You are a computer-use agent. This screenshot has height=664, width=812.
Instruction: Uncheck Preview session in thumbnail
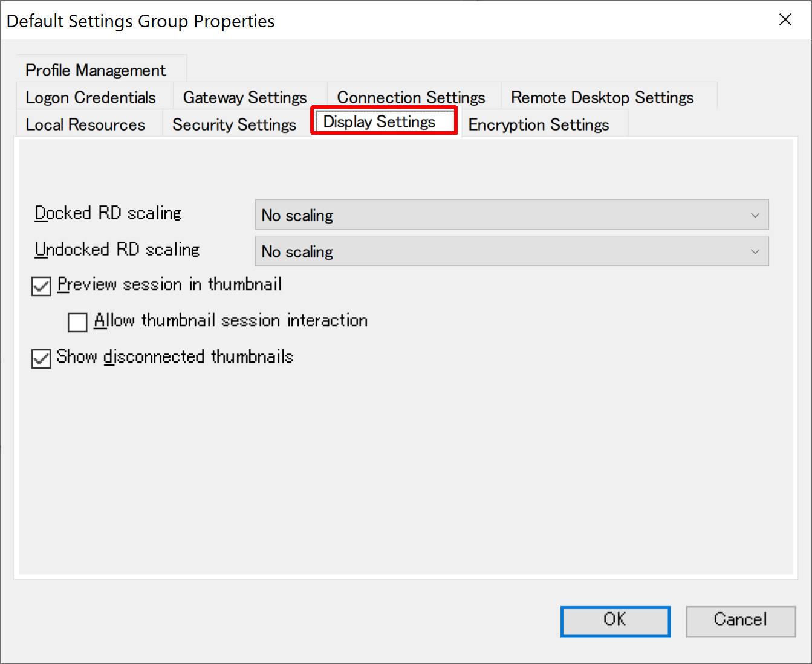(x=41, y=286)
